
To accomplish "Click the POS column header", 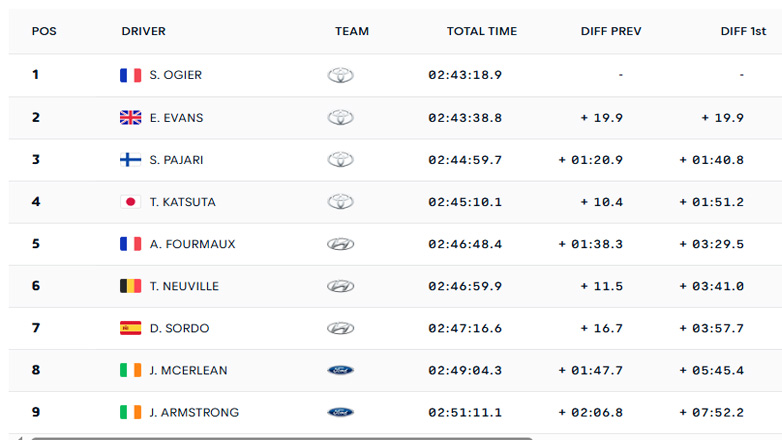I will [x=44, y=31].
